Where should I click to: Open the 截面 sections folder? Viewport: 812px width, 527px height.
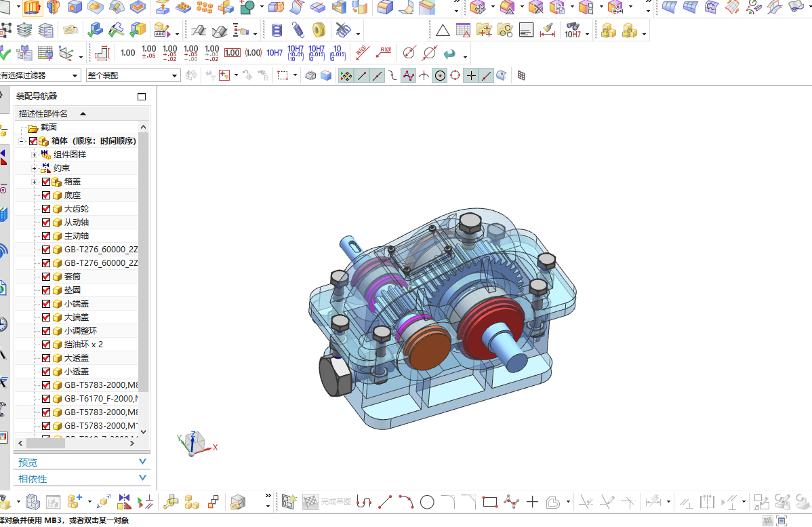pyautogui.click(x=49, y=128)
